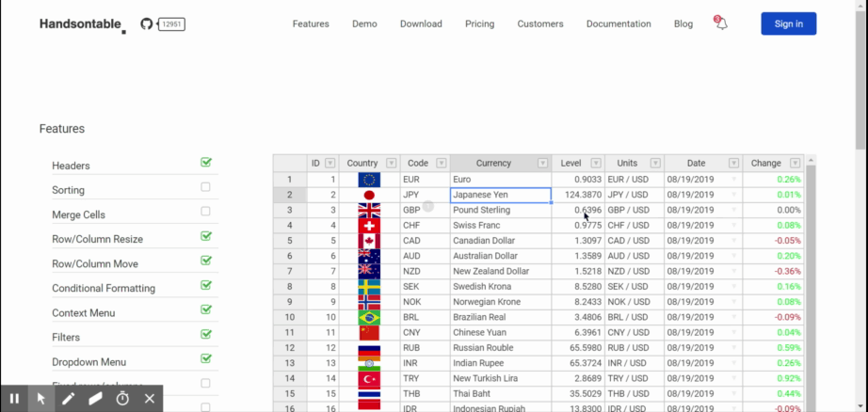Uncheck the Headers feature checkbox

(206, 163)
